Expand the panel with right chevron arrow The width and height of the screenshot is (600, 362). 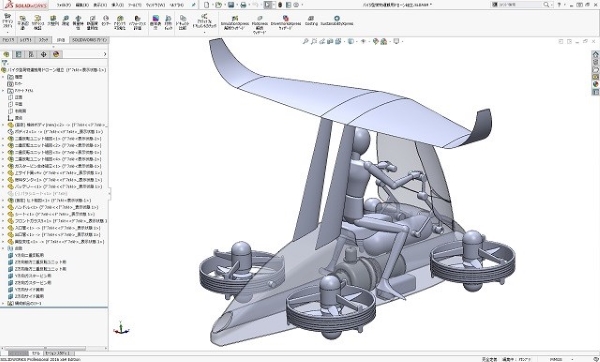[105, 54]
